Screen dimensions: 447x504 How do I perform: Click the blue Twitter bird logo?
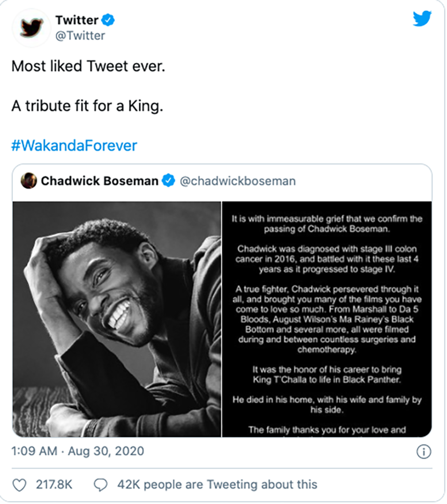pos(422,20)
